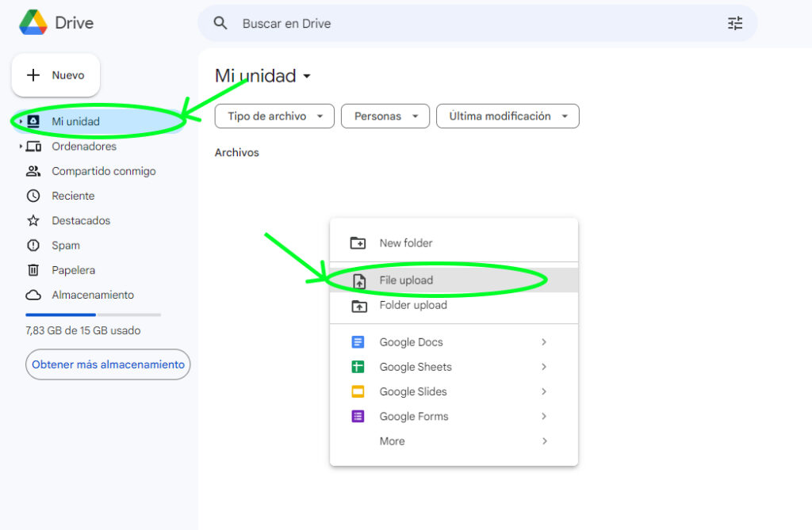Expand the Google Docs submenu arrow
The width and height of the screenshot is (812, 530).
pos(544,342)
